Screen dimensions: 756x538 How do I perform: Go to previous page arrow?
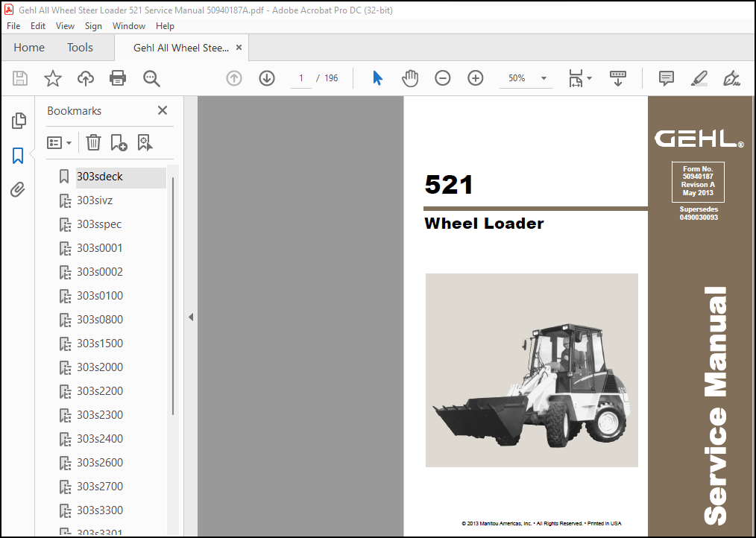click(x=234, y=78)
